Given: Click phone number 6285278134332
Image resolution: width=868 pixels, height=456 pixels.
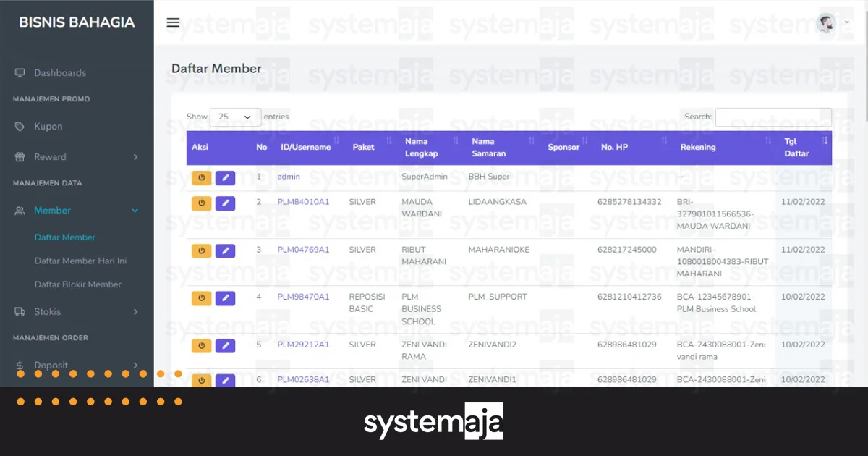Looking at the screenshot, I should (629, 202).
